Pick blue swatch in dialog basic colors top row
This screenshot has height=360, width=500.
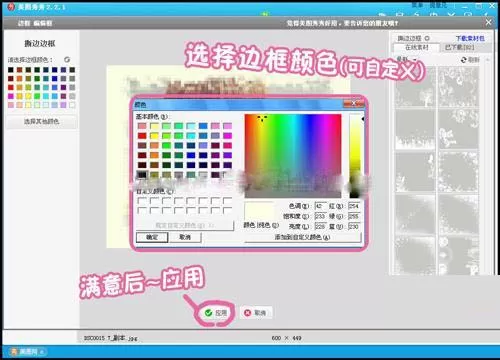(203, 126)
